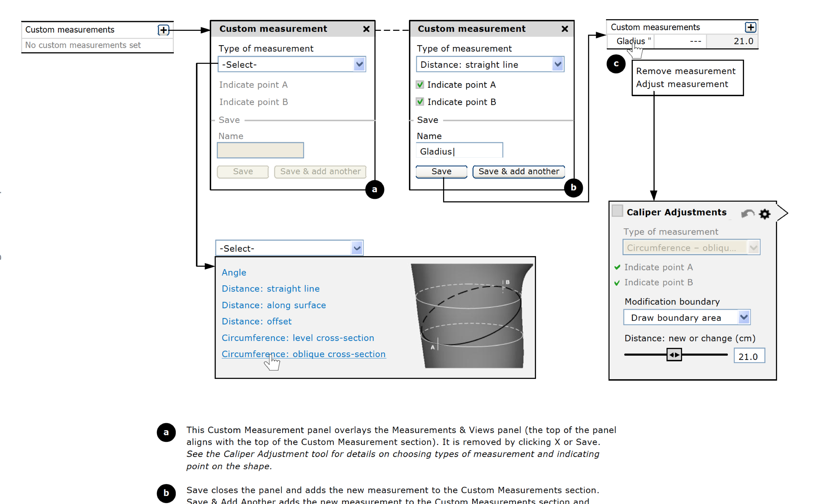Toggle the Indicate point B checkbox
This screenshot has height=504, width=816.
click(x=420, y=102)
